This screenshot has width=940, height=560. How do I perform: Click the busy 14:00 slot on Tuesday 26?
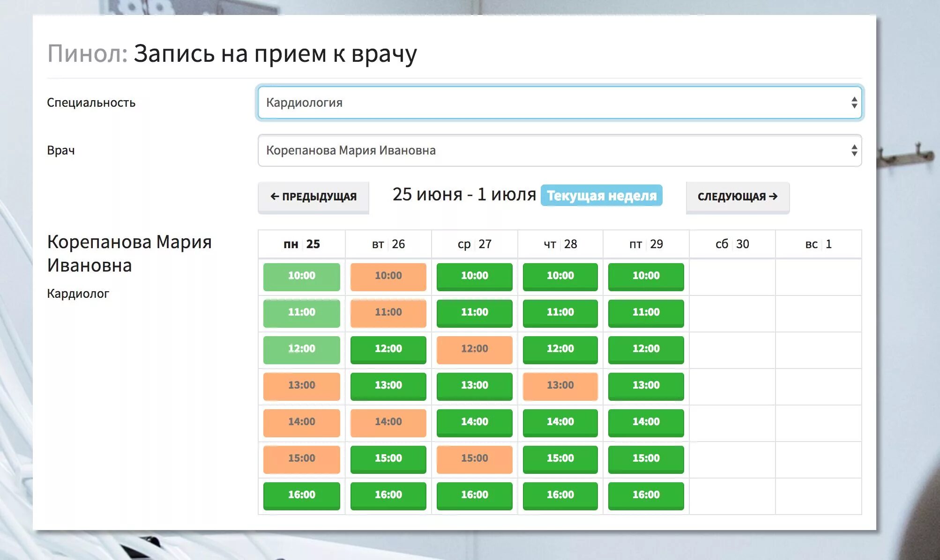pos(388,423)
